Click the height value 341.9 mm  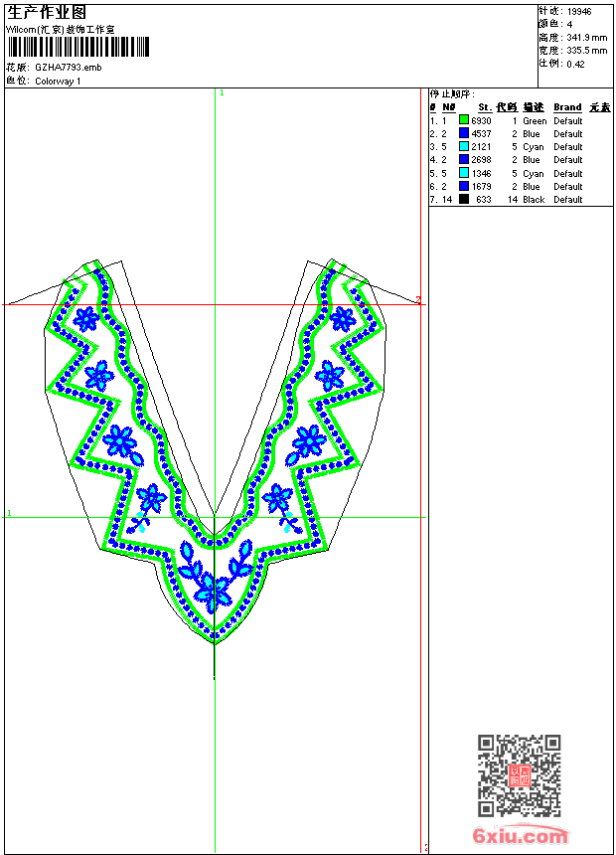point(587,38)
